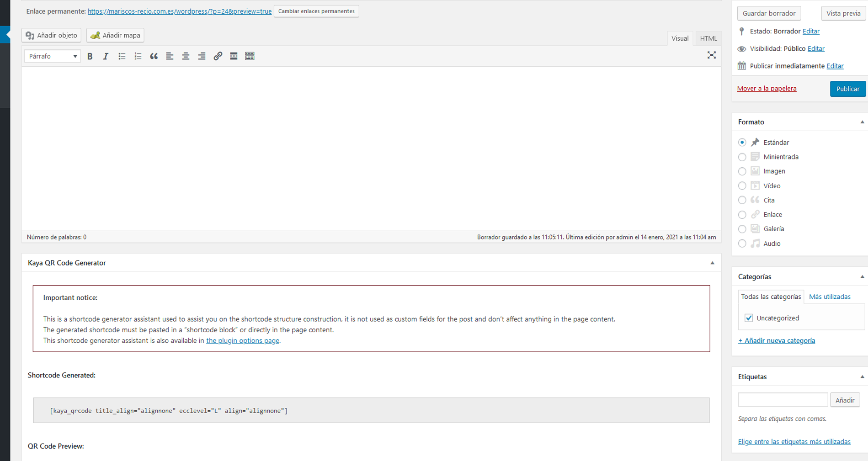Collapse the Formato panel
Viewport: 868px width, 461px height.
(x=862, y=122)
